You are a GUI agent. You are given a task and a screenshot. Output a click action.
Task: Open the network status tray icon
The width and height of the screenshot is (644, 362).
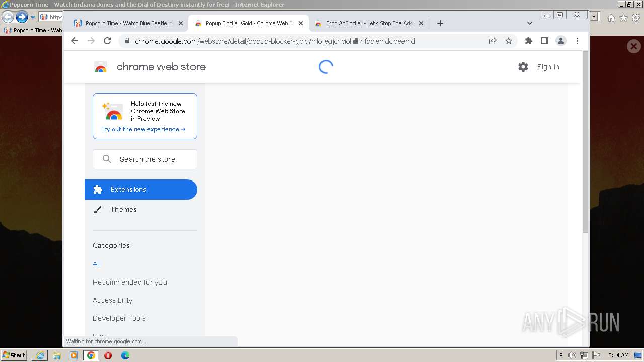(584, 355)
